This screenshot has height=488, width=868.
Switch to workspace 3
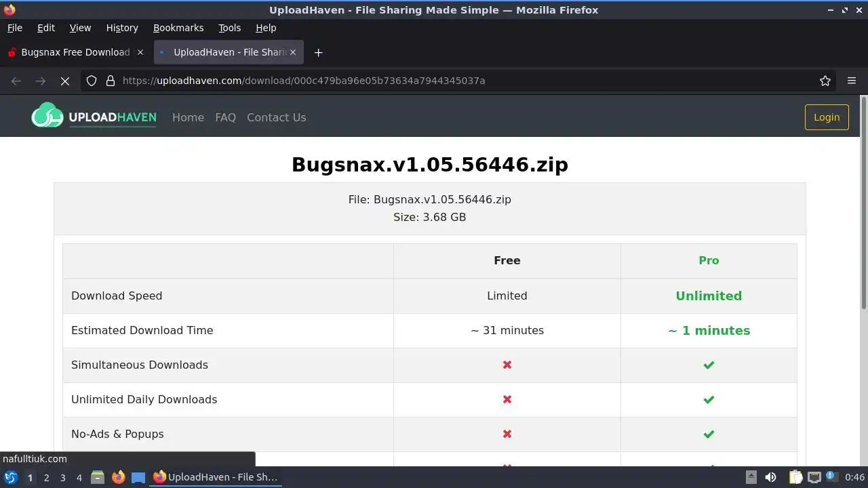[x=62, y=477]
